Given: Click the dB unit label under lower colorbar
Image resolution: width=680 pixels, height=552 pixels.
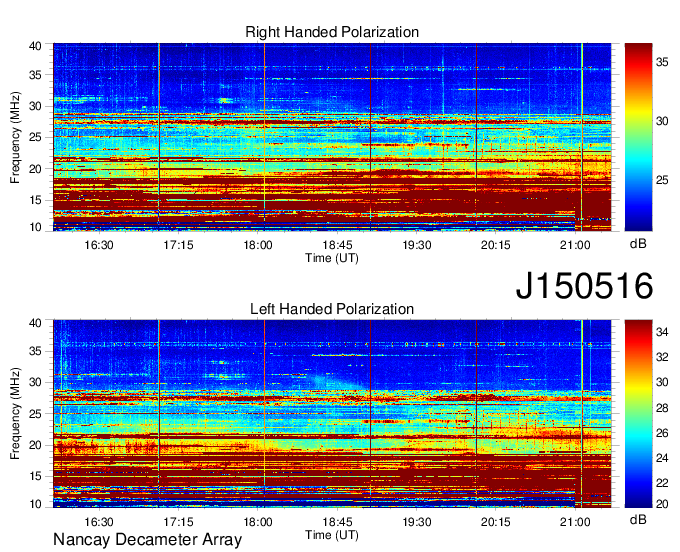Looking at the screenshot, I should pos(638,520).
